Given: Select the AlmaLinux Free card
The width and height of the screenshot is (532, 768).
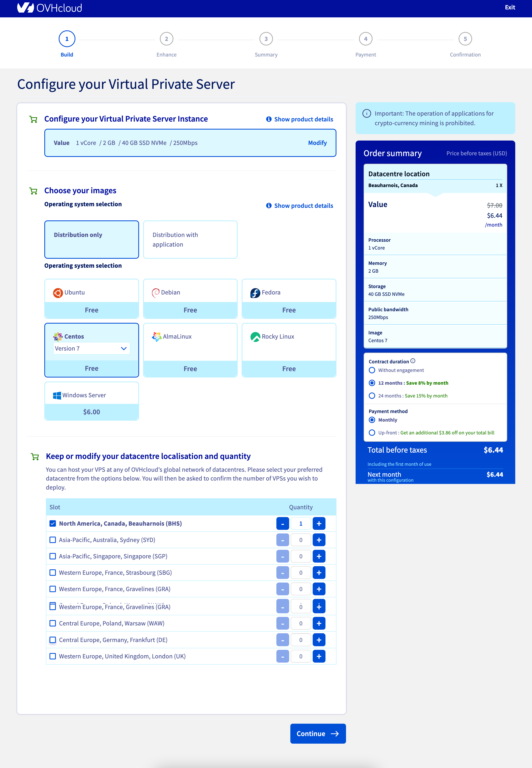Looking at the screenshot, I should point(190,350).
